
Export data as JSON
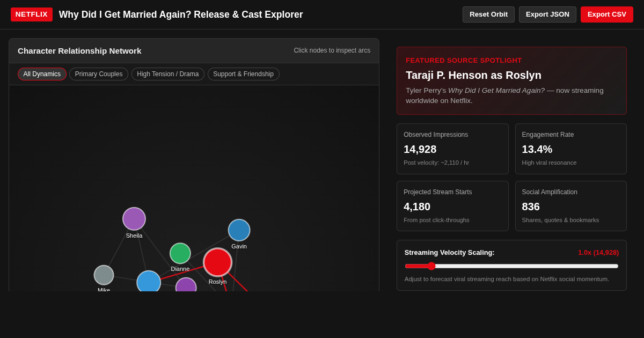click(x=547, y=14)
